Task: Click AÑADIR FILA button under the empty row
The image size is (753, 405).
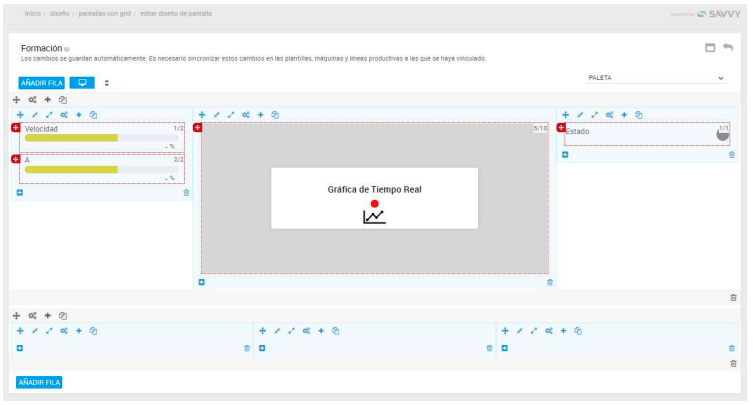Action: click(x=39, y=382)
